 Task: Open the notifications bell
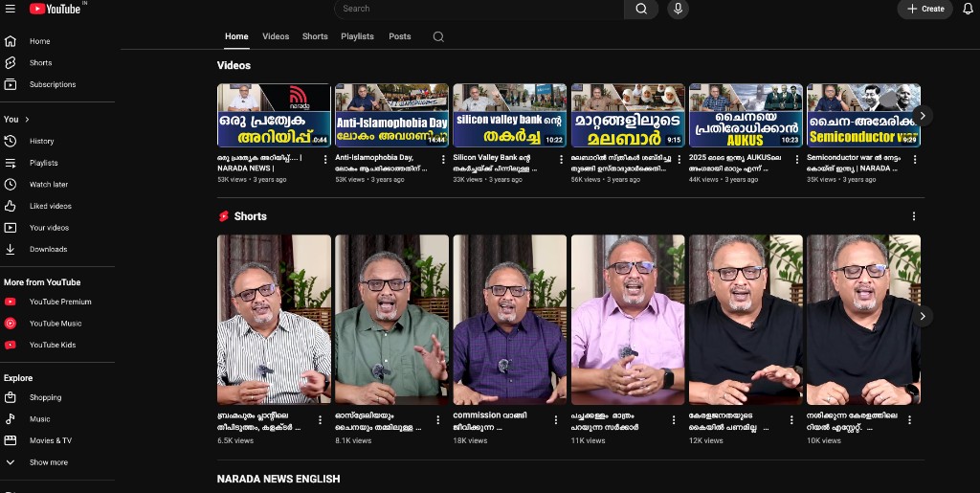tap(968, 9)
